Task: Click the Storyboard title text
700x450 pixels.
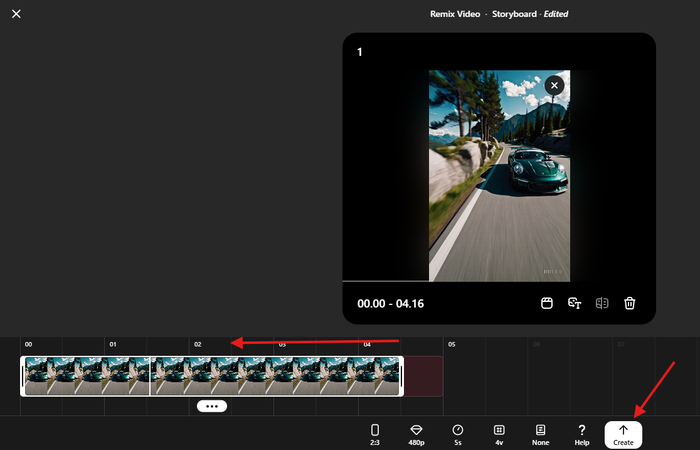Action: [514, 14]
